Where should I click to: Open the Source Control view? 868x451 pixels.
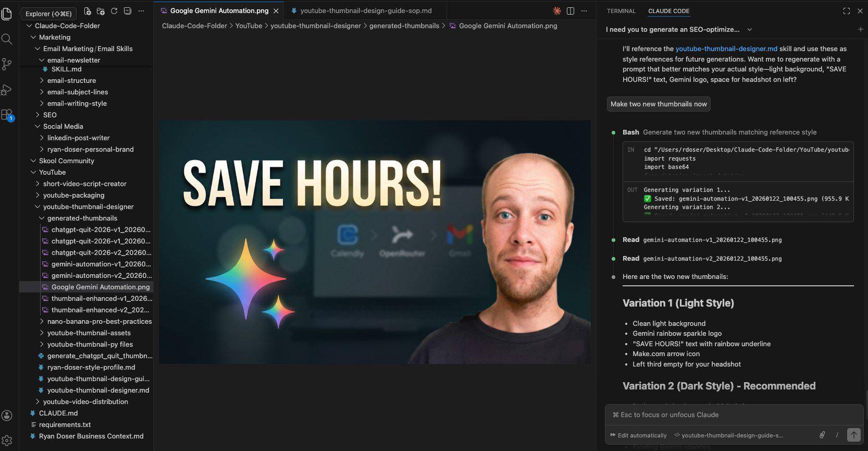[x=7, y=64]
